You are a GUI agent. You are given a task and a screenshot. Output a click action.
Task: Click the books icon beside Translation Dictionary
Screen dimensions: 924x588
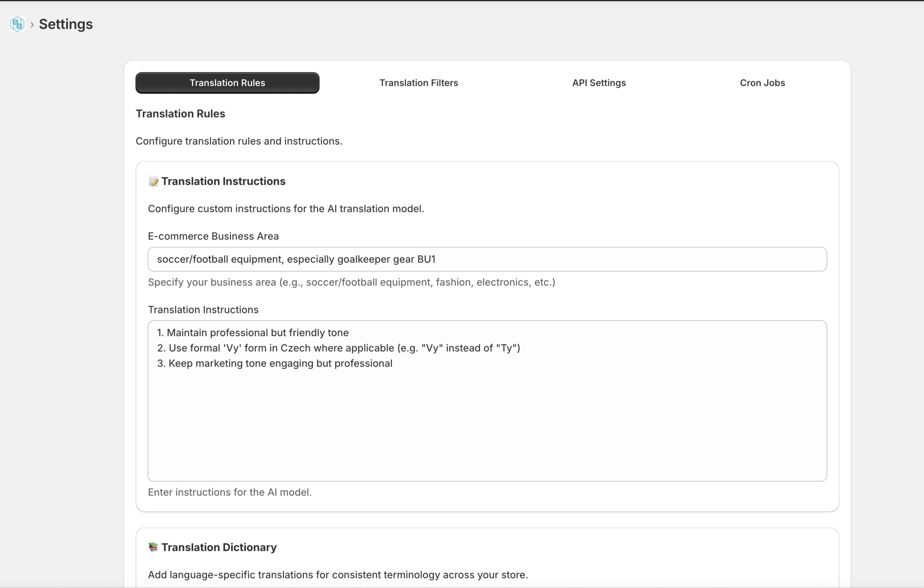click(153, 547)
